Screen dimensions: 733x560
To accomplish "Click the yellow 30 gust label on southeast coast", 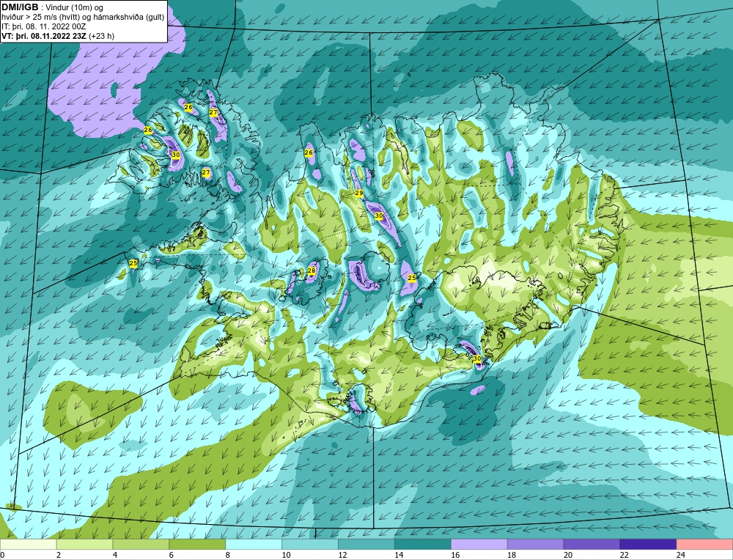I will (477, 358).
